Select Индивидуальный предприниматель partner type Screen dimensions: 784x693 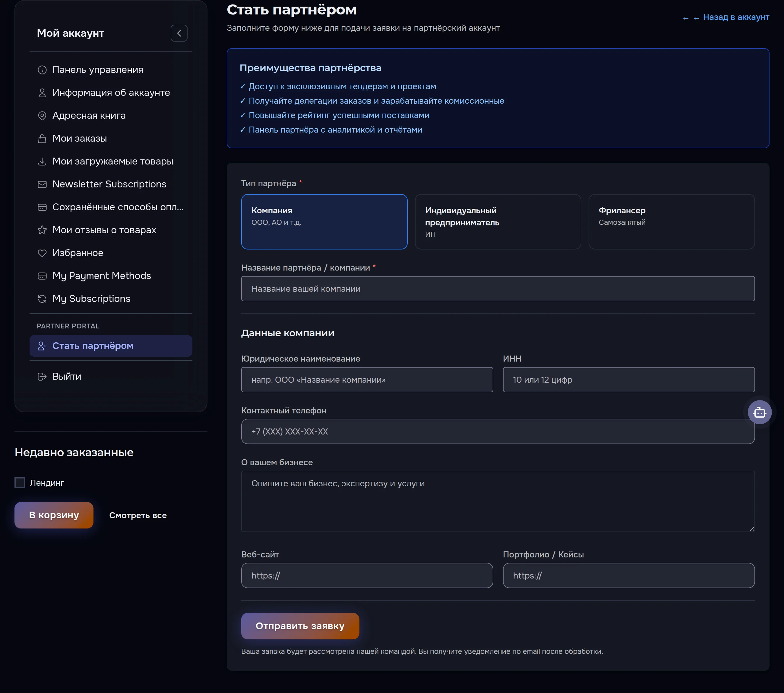coord(498,221)
